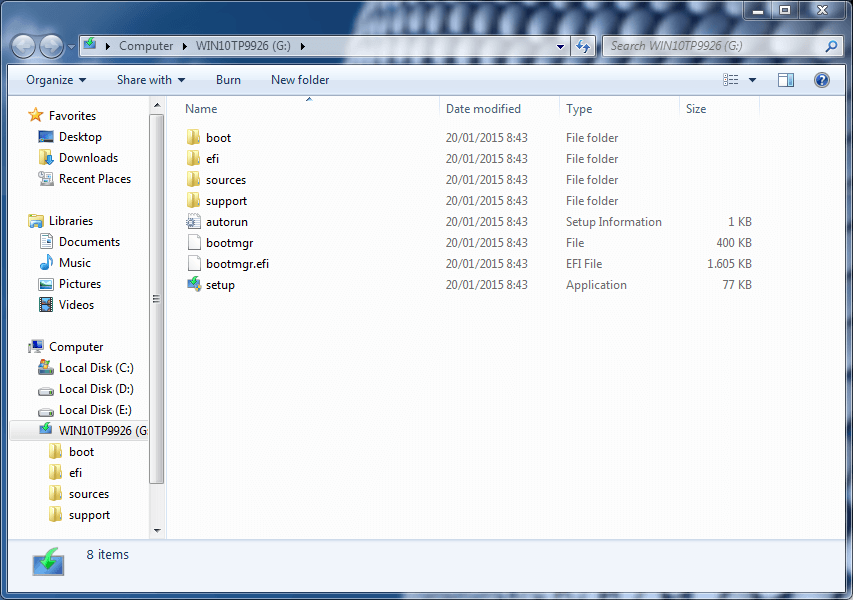
Task: Click the navigation pane scrollbar thumb
Action: point(157,299)
